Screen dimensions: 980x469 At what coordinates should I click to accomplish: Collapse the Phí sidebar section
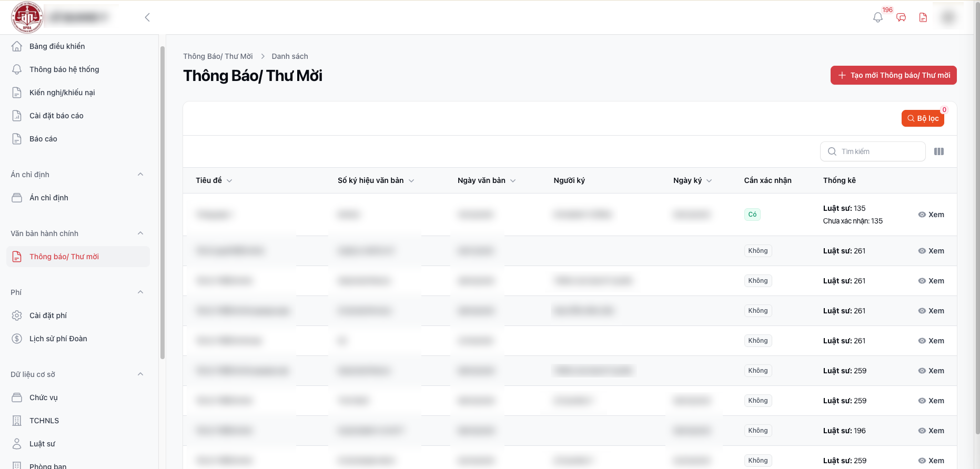click(140, 292)
